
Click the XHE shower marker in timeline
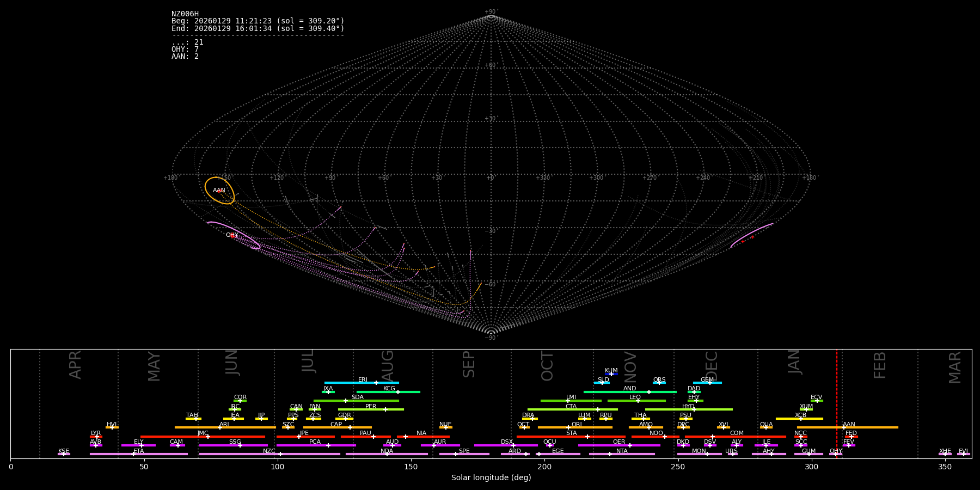click(945, 454)
